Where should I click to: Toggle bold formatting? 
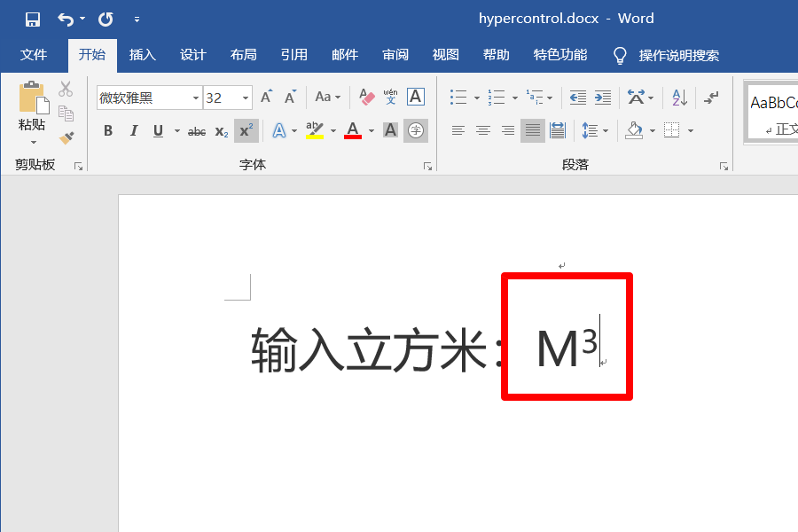coord(107,130)
